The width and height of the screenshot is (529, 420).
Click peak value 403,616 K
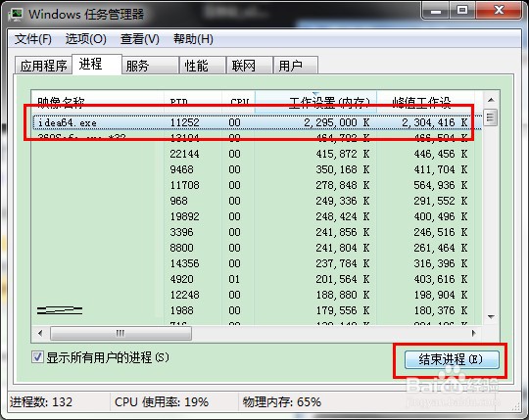point(441,279)
